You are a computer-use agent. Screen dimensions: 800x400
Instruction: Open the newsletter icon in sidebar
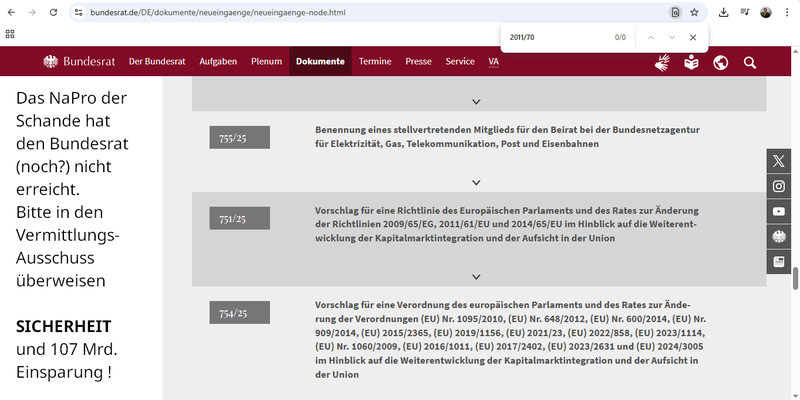coord(779,261)
